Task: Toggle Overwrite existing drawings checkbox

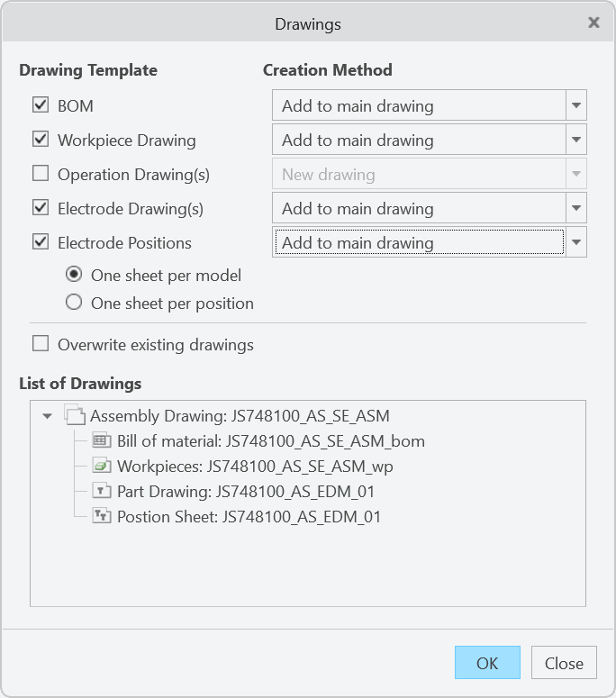Action: click(41, 344)
